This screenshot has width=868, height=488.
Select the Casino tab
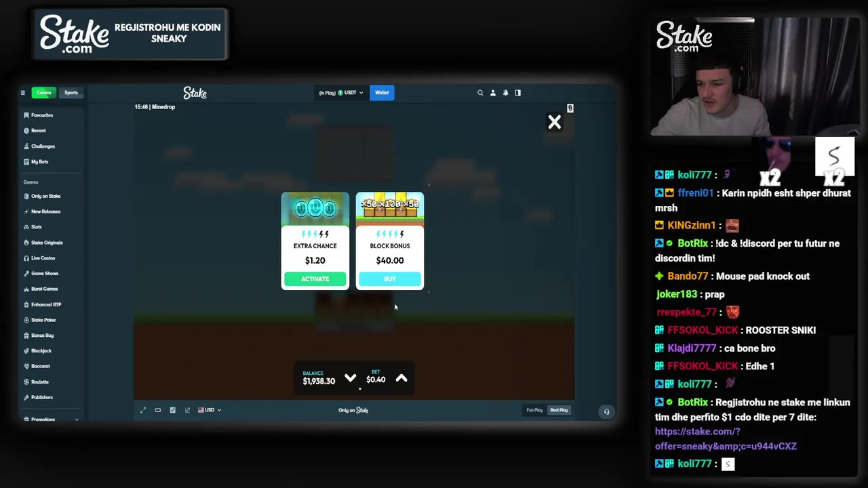[x=44, y=93]
